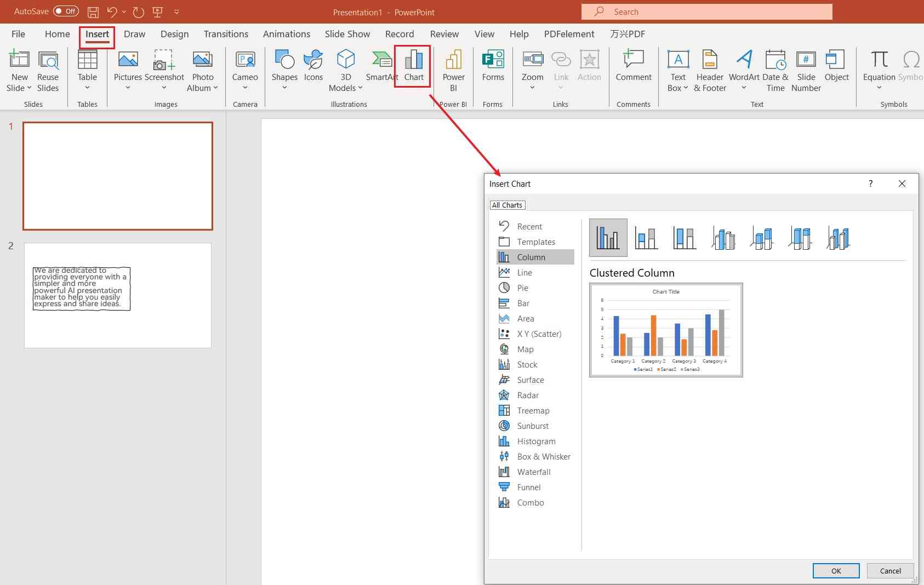
Task: Open the Undo history dropdown
Action: click(124, 12)
